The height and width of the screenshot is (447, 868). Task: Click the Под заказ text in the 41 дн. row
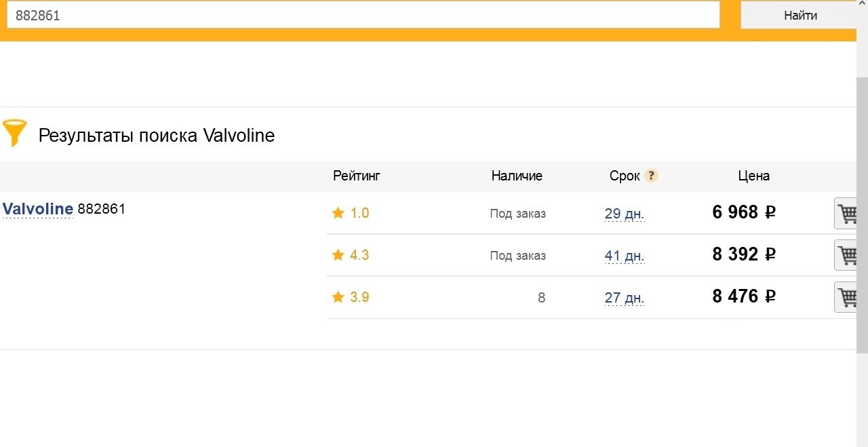click(518, 256)
